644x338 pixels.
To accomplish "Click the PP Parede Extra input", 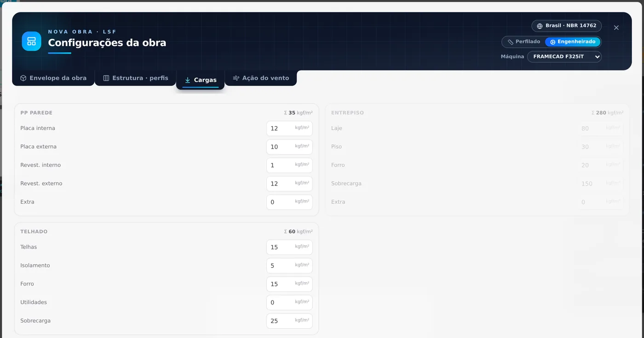I will pyautogui.click(x=289, y=202).
